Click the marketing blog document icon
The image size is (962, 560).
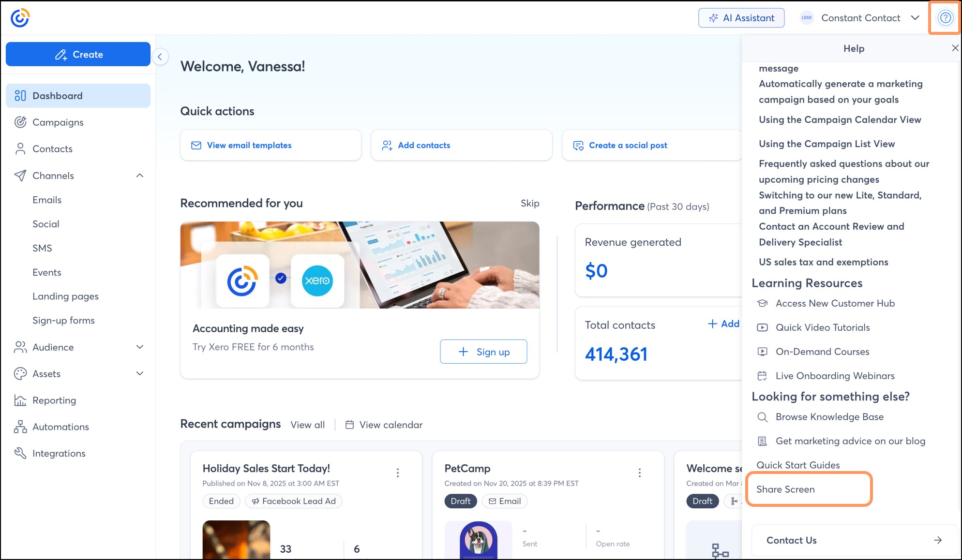pyautogui.click(x=762, y=441)
